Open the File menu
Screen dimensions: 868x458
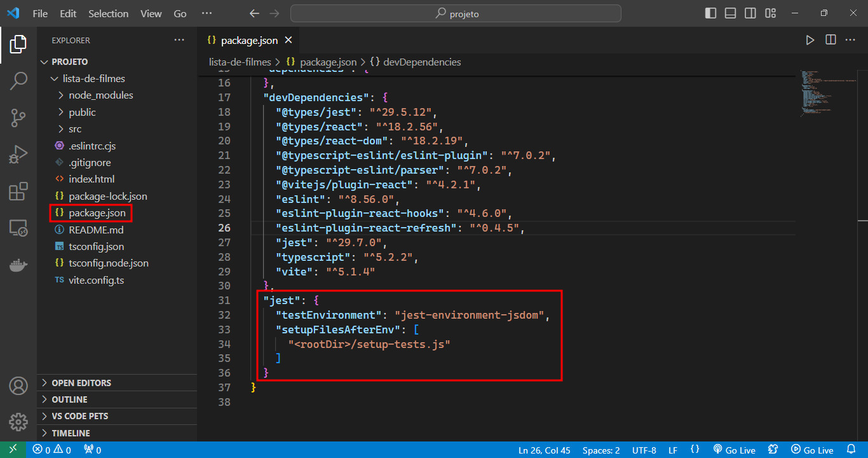tap(40, 13)
